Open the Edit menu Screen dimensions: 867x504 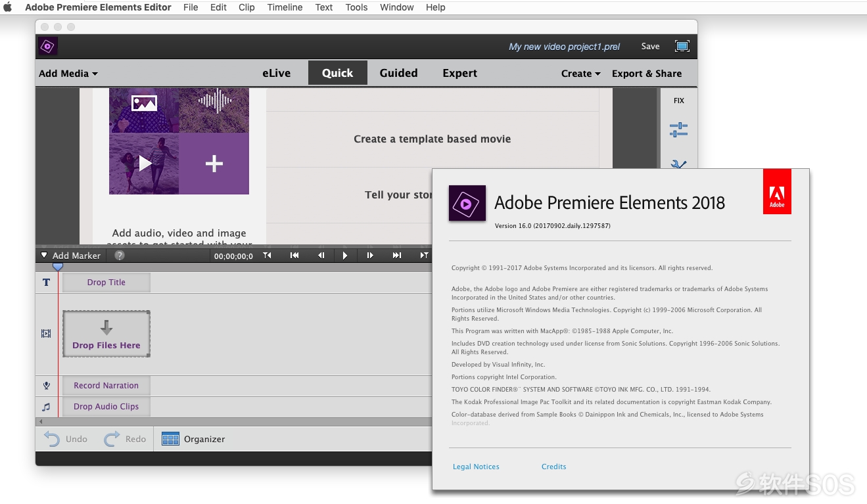pos(218,7)
